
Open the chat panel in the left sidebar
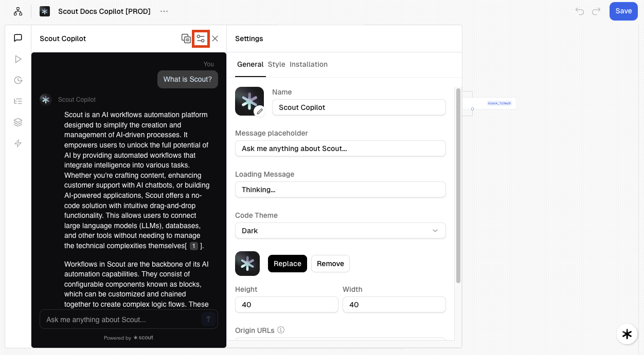point(18,38)
